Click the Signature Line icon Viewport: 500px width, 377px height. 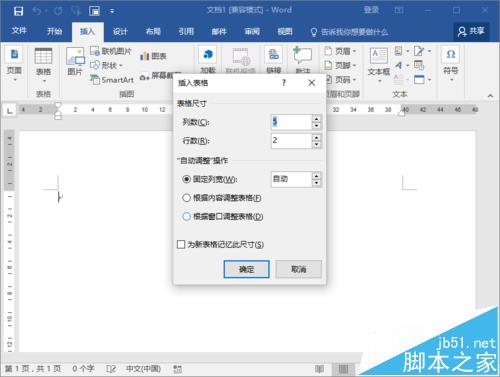[419, 51]
